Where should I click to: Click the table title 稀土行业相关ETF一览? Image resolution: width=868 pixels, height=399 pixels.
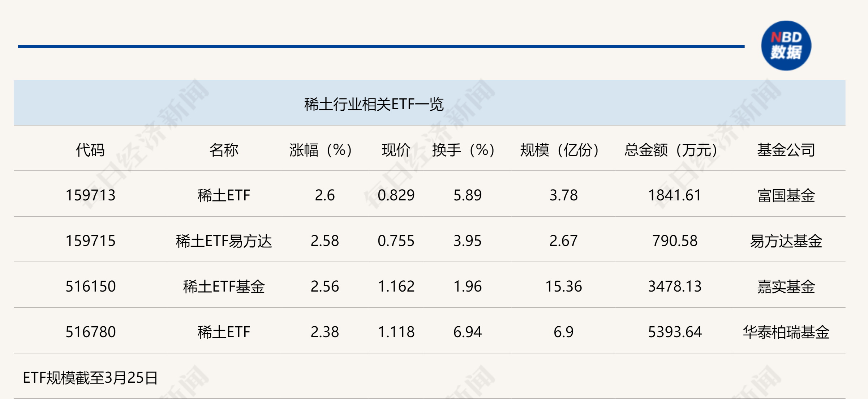click(x=374, y=105)
